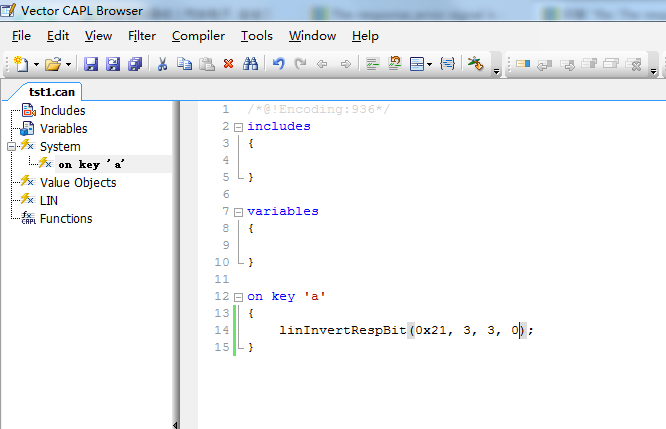Screen dimensions: 666x429
Task: Click the New file icon
Action: point(21,64)
